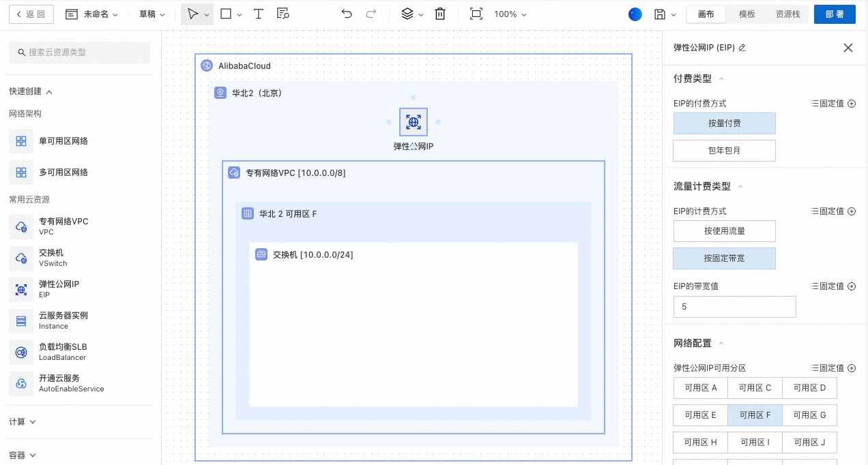Edit the 弹性公网IP (EIP) name pencil icon
The width and height of the screenshot is (868, 465).
click(742, 48)
